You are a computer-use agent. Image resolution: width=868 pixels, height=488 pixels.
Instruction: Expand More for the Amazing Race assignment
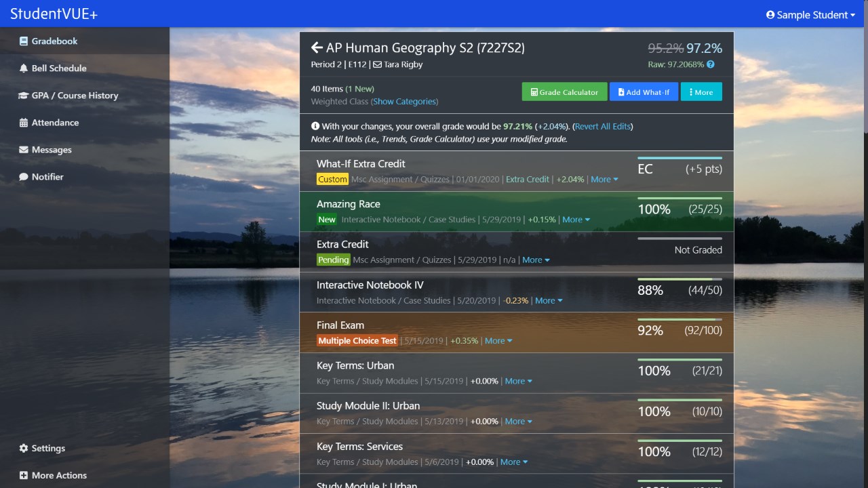(x=576, y=220)
